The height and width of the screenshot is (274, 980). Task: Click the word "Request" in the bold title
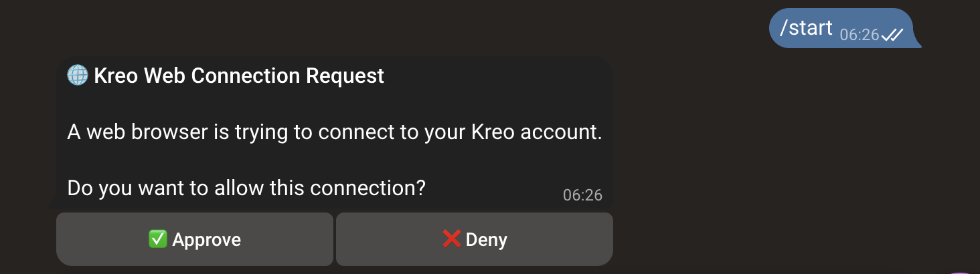point(345,76)
